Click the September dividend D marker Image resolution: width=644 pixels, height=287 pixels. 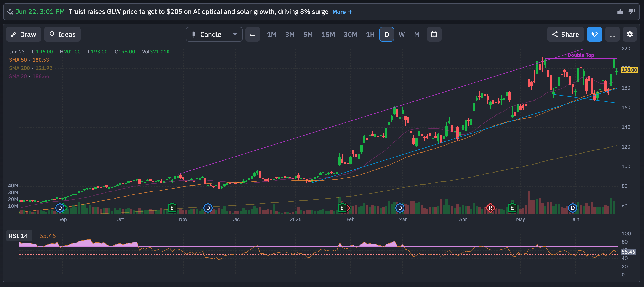60,208
